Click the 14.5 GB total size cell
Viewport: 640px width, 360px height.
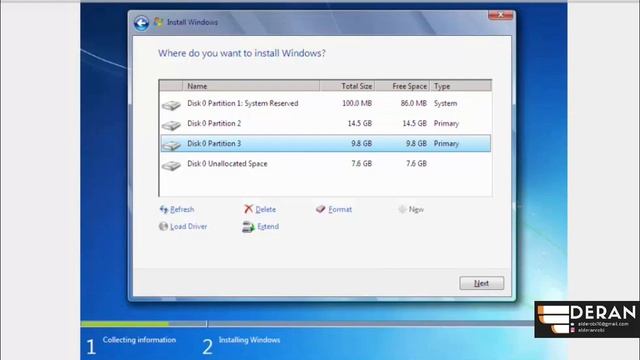(x=360, y=124)
